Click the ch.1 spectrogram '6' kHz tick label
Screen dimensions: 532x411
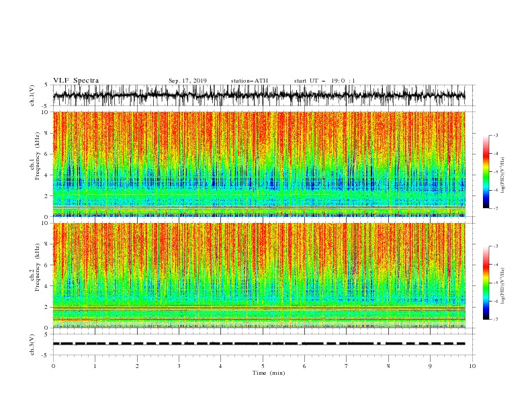pos(47,154)
